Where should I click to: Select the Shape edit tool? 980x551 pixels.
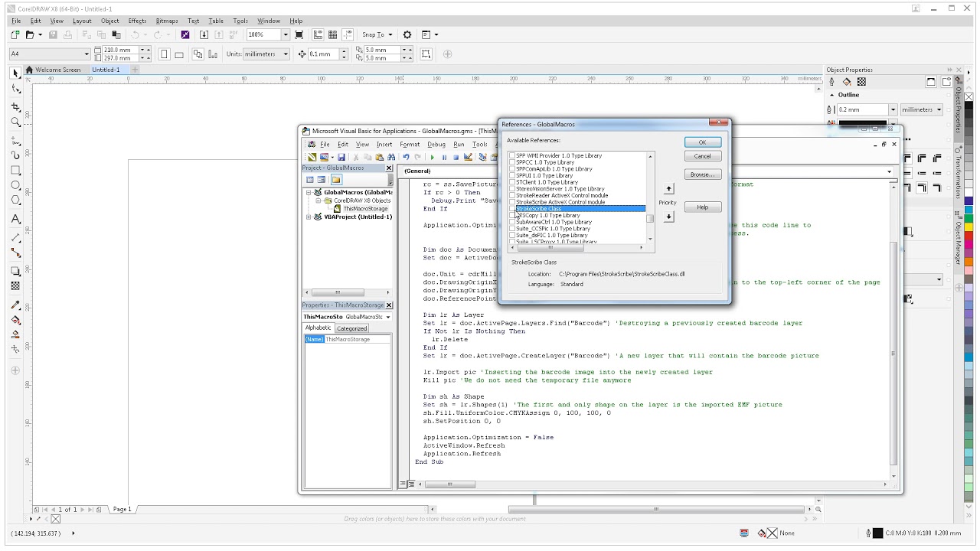[x=15, y=90]
